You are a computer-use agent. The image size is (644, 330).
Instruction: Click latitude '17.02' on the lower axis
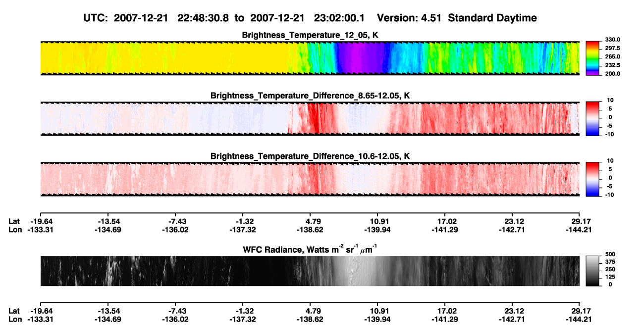coord(445,311)
